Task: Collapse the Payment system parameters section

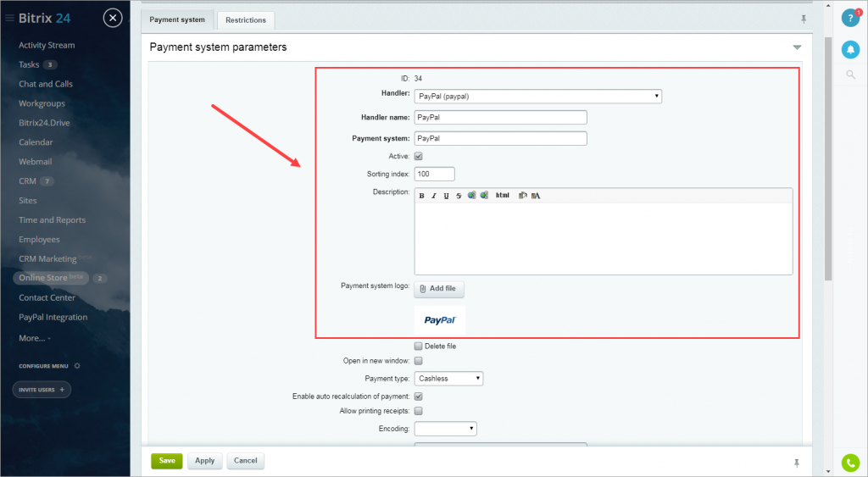Action: (797, 47)
